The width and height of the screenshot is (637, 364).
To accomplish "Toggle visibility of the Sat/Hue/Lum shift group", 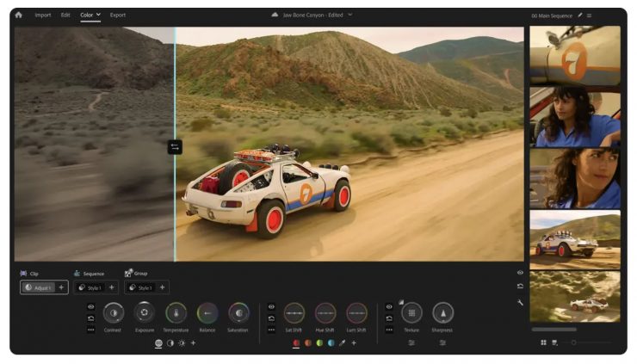I will 271,305.
